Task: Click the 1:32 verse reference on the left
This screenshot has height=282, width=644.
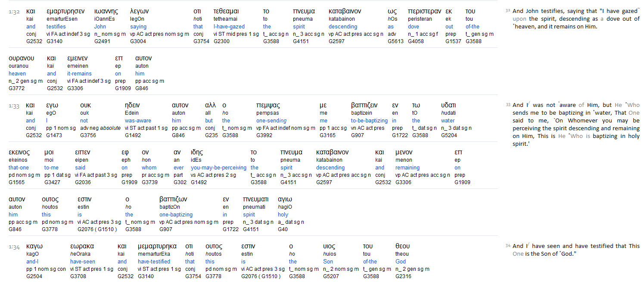Action: pyautogui.click(x=14, y=12)
